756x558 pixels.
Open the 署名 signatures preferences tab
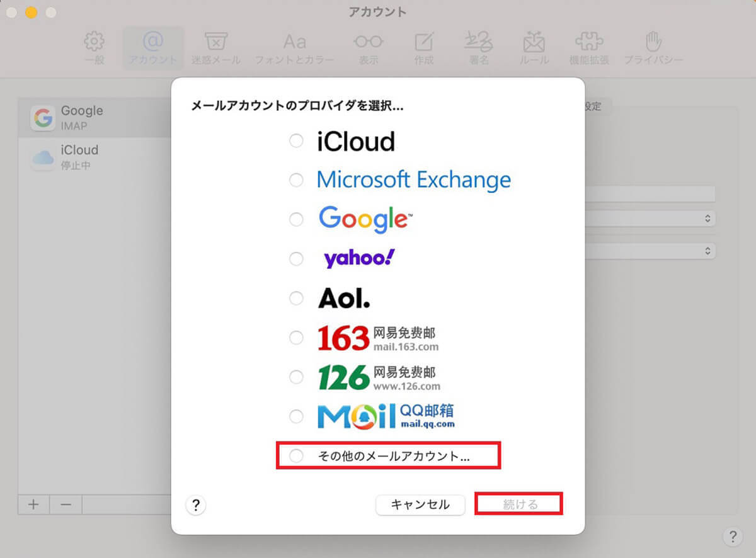pos(479,48)
